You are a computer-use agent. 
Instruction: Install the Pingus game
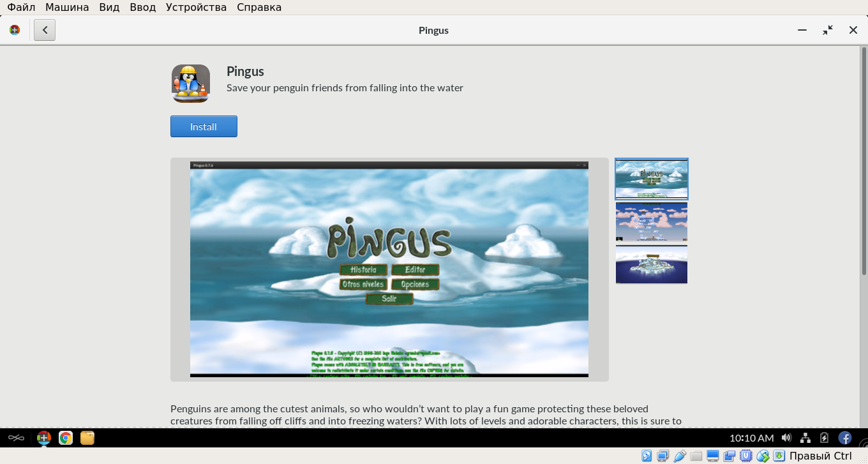(x=204, y=126)
